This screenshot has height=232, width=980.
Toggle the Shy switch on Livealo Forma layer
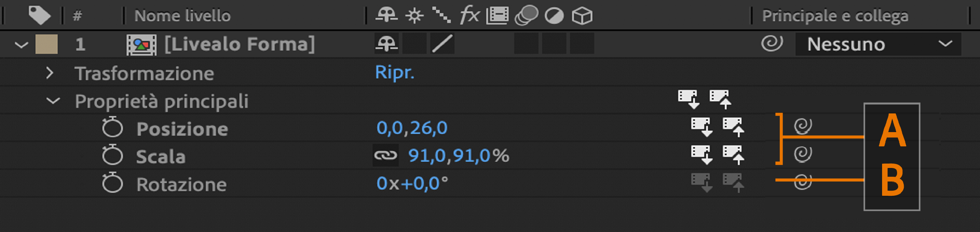(386, 44)
